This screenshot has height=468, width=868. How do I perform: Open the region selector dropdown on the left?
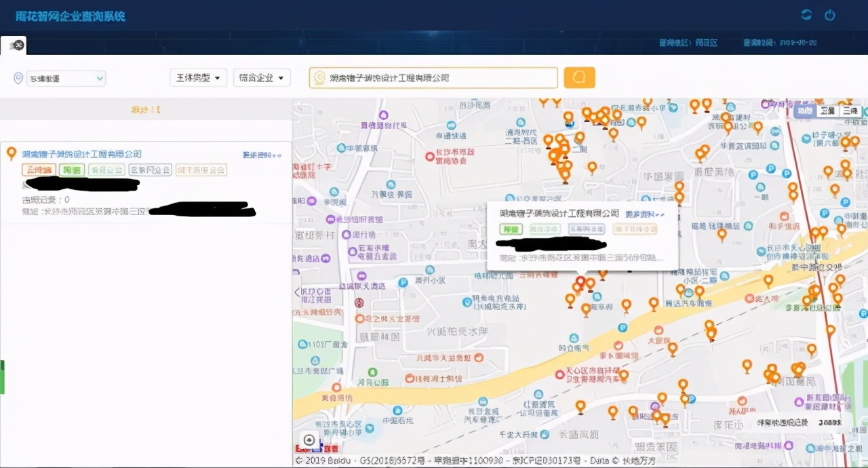click(66, 78)
